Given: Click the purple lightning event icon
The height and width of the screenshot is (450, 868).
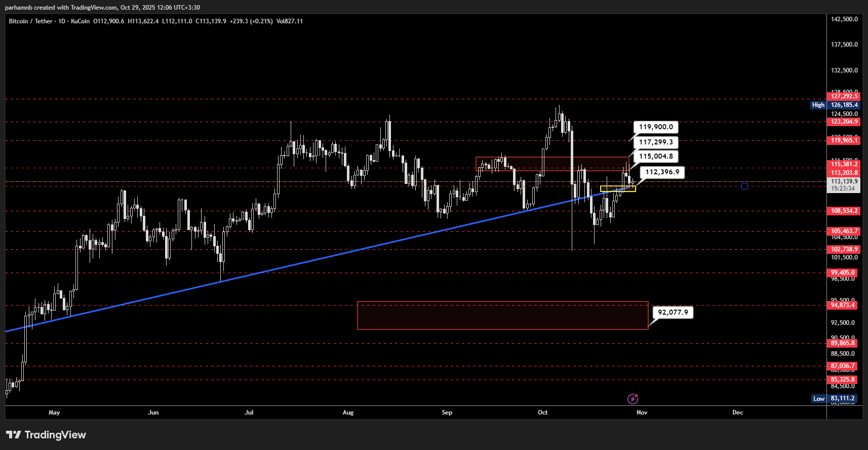Looking at the screenshot, I should coord(633,399).
